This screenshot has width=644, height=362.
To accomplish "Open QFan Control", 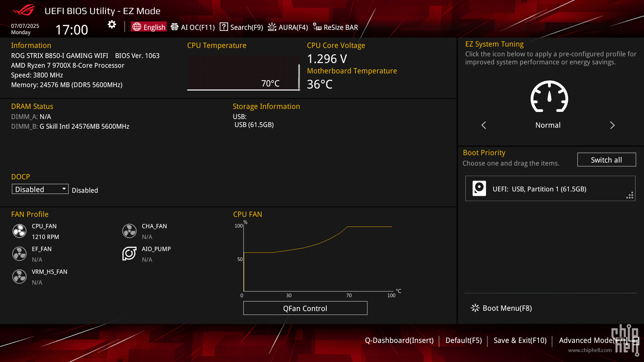I will 305,308.
